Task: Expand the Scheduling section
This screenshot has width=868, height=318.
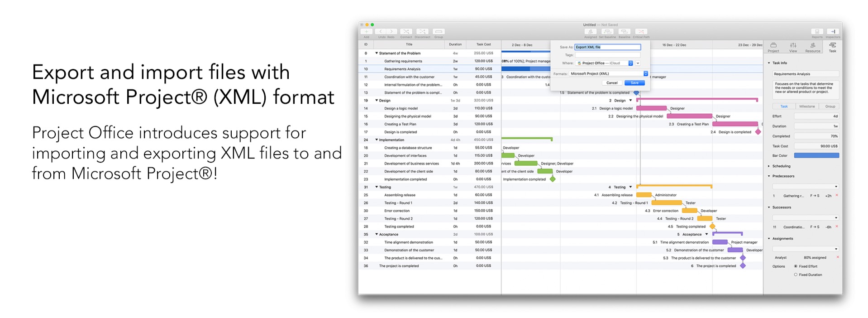Action: 769,166
